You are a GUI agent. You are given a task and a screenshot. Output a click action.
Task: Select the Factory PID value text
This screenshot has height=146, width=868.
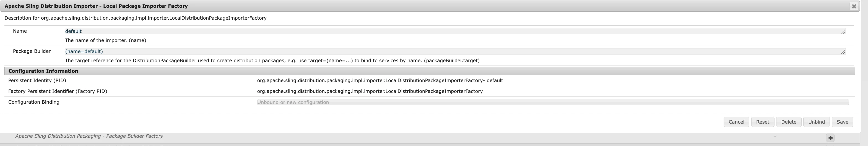[x=370, y=91]
